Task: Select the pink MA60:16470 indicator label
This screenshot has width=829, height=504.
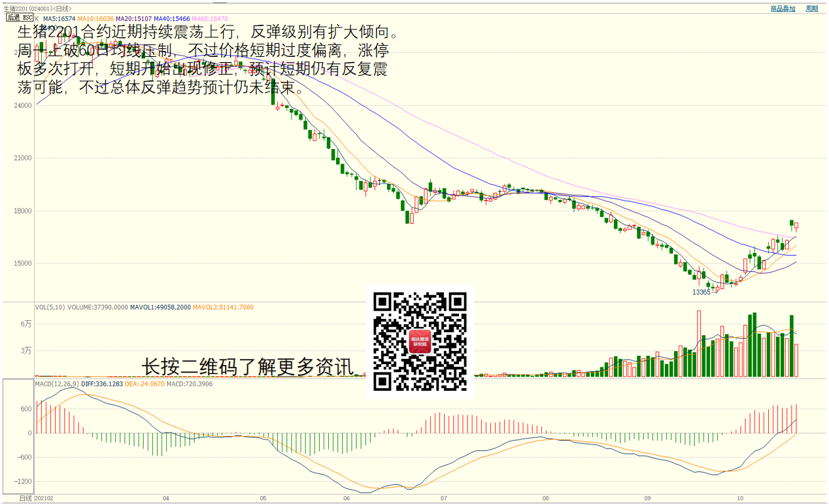Action: [x=209, y=19]
